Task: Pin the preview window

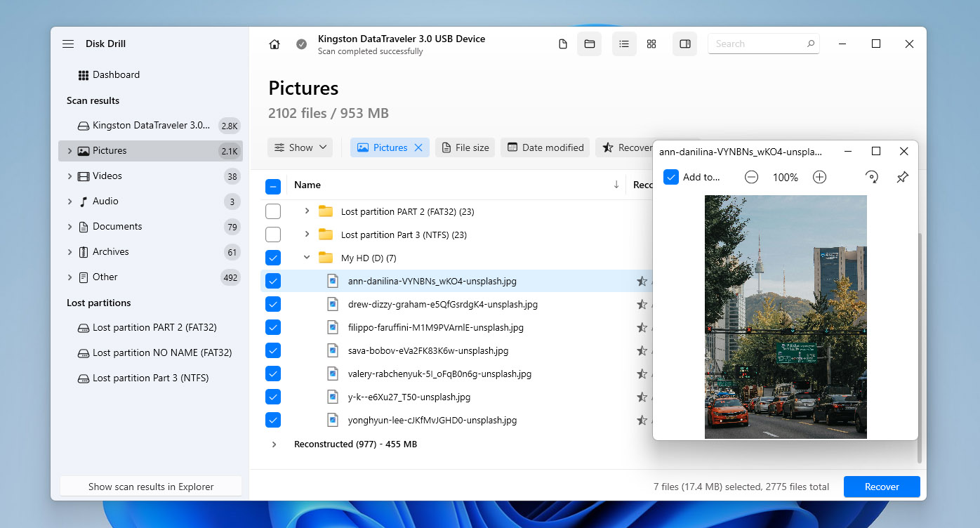Action: [903, 178]
